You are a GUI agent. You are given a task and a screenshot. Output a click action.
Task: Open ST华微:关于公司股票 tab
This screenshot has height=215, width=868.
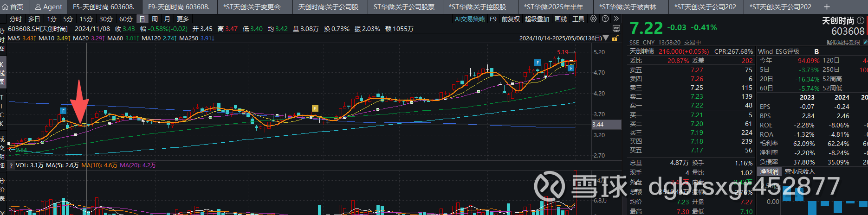coord(404,6)
